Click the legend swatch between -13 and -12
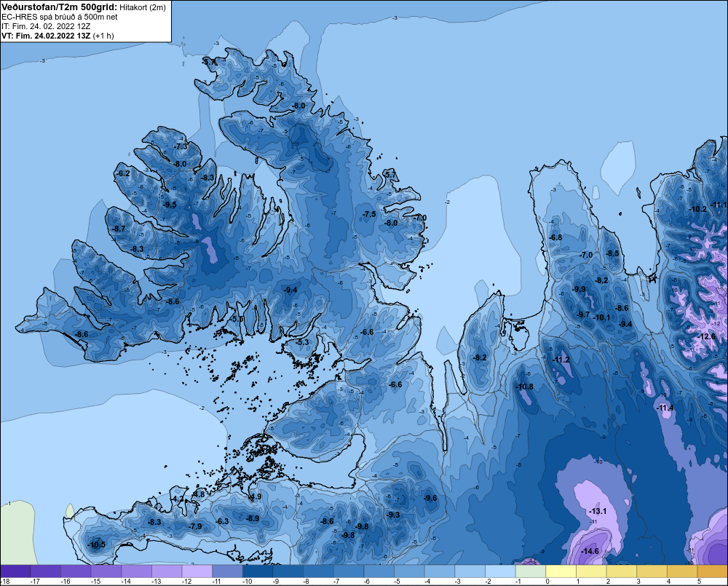This screenshot has width=728, height=586. [167, 571]
